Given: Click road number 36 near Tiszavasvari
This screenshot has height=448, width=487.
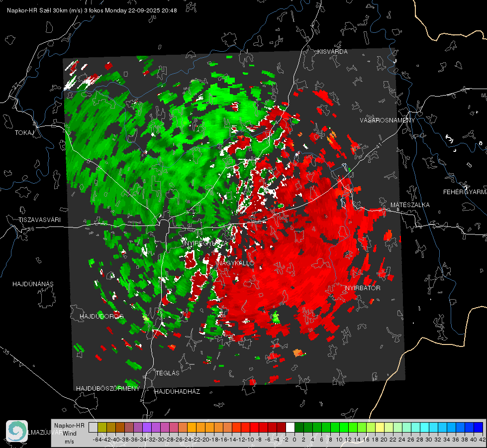Looking at the screenshot, I should (31, 229).
